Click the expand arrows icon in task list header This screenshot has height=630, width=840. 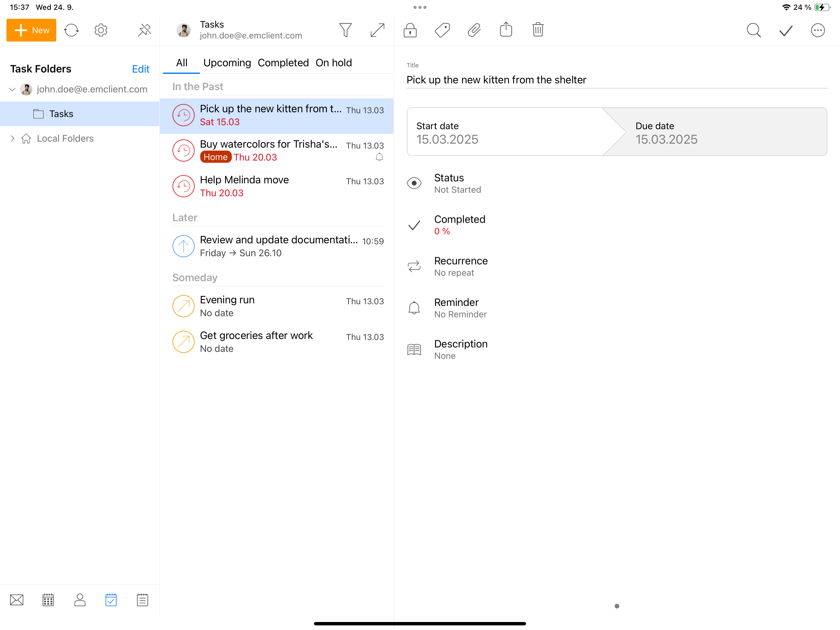pos(377,30)
